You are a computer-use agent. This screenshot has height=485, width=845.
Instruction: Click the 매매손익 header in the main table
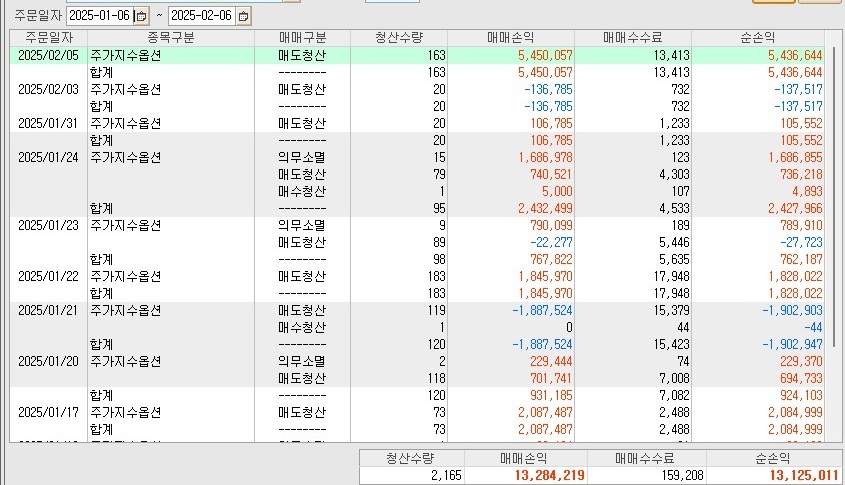click(x=511, y=38)
